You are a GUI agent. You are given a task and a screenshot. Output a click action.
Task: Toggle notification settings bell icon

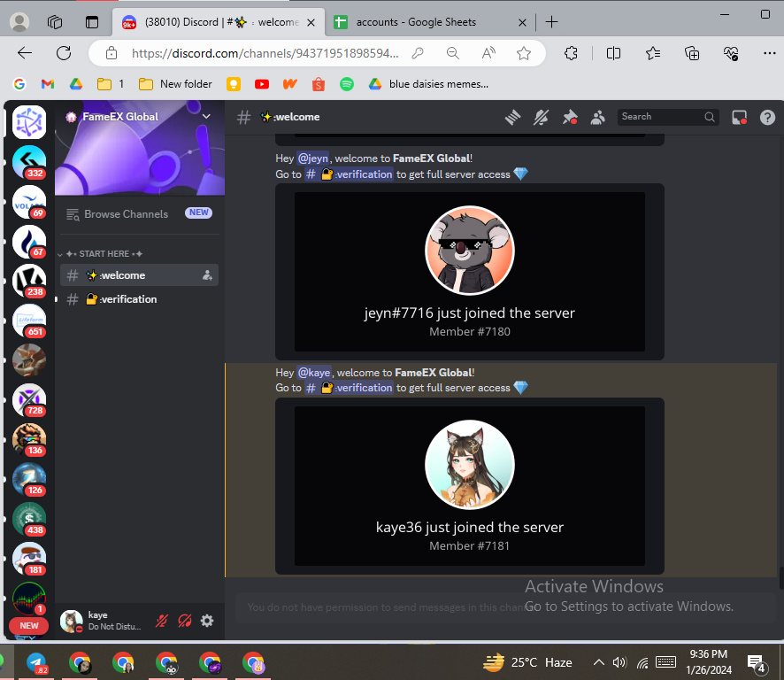click(x=541, y=118)
